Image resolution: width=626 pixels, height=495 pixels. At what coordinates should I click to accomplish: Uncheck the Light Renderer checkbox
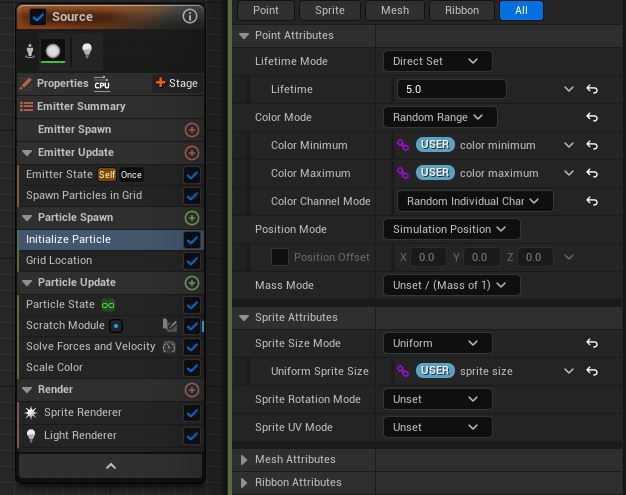pos(192,436)
